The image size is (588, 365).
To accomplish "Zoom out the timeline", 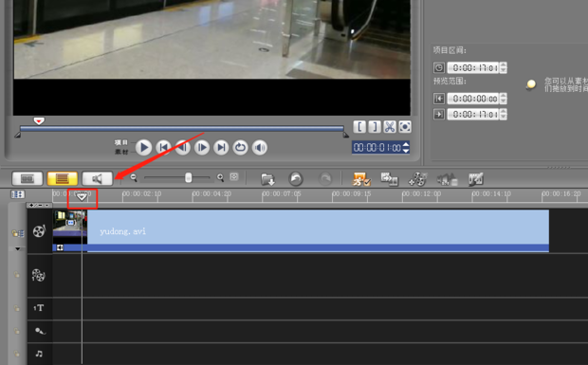I will 134,177.
